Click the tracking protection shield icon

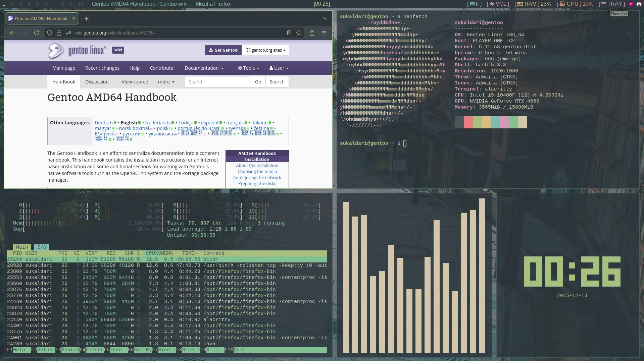[x=50, y=33]
